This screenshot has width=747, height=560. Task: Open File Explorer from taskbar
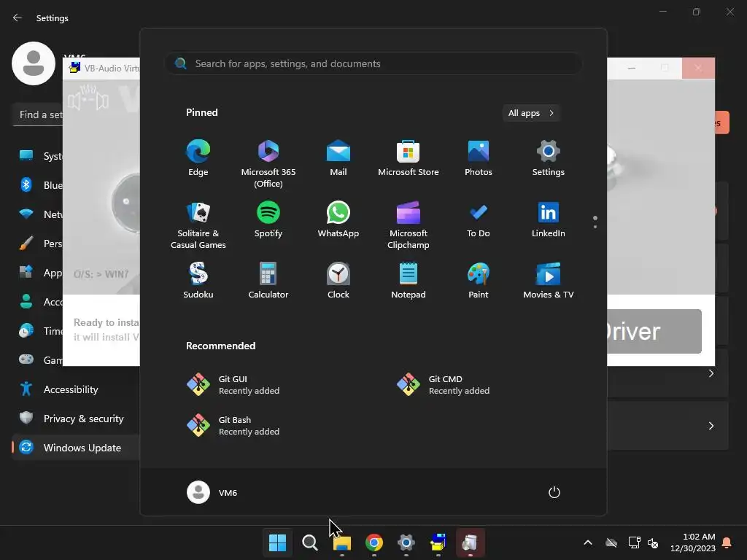[342, 542]
